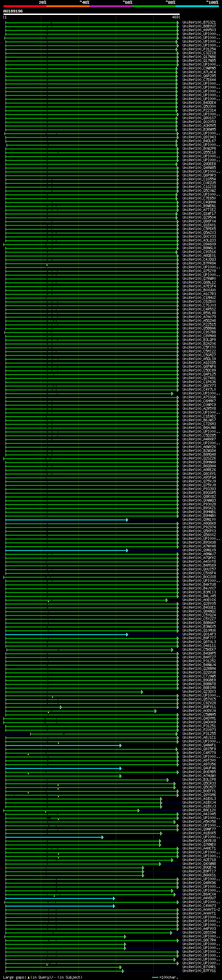Select the UniRef100_Q23QY3 label
The width and height of the screenshot is (222, 980).
(x=199, y=691)
